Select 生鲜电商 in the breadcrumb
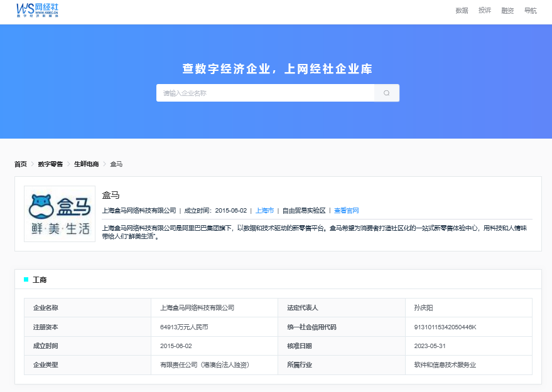 pos(87,164)
